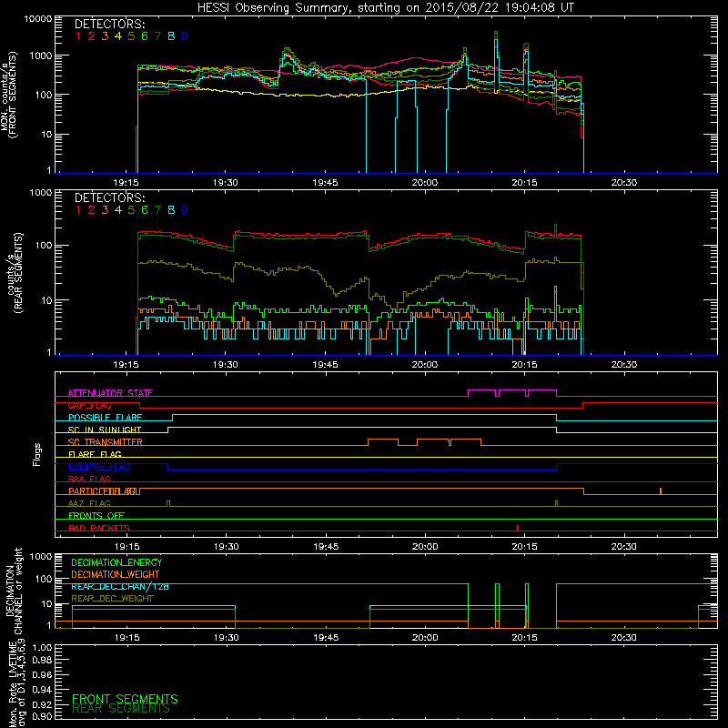Click the 0.94 livetime axis value

pos(42,690)
